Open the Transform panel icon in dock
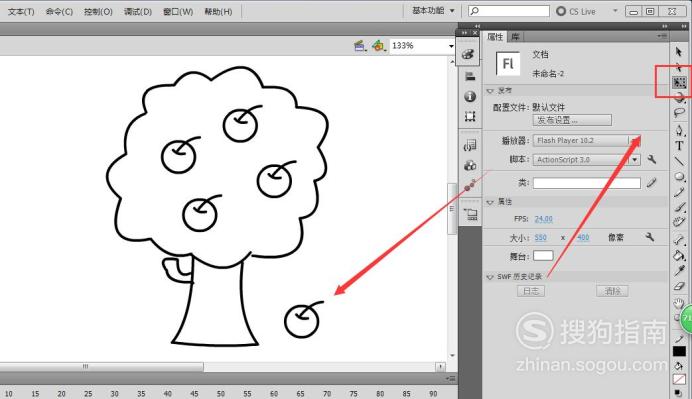This screenshot has width=692, height=399. coord(470,117)
